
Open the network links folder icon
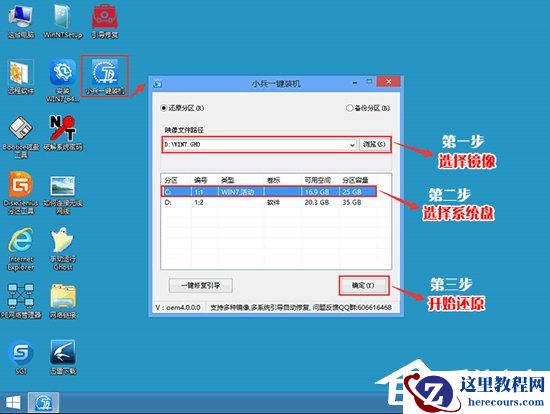click(x=63, y=301)
